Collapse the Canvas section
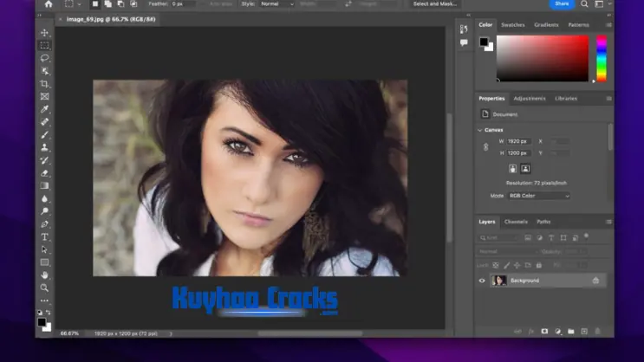The height and width of the screenshot is (362, 644). click(480, 130)
